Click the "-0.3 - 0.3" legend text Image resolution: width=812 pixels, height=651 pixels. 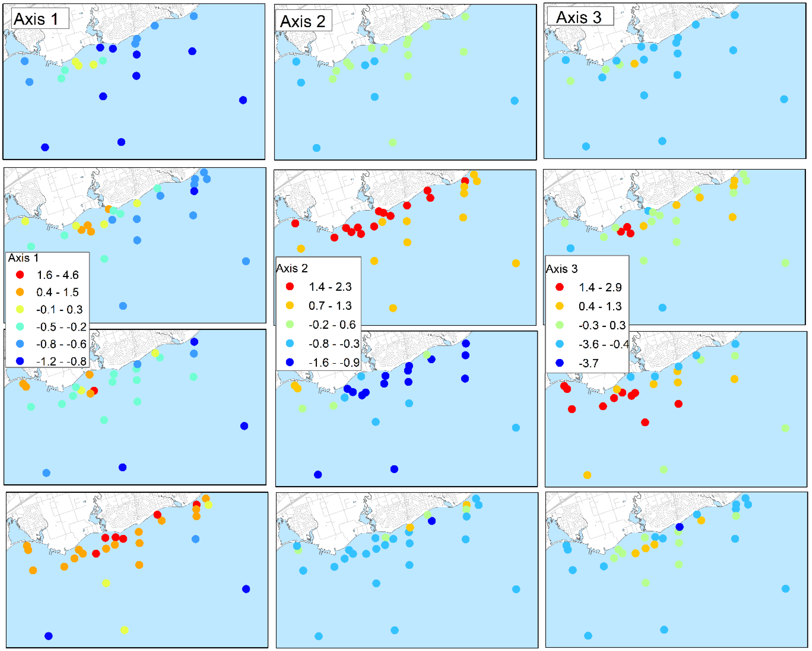click(602, 325)
